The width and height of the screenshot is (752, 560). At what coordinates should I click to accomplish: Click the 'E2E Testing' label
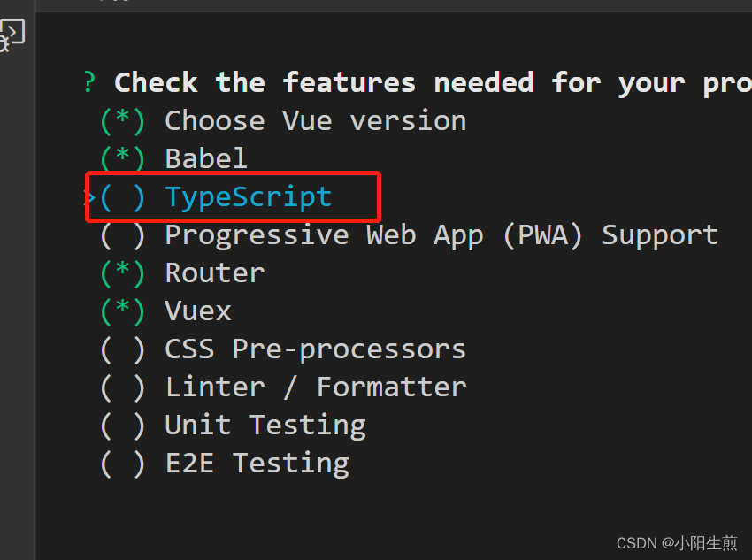pyautogui.click(x=257, y=464)
